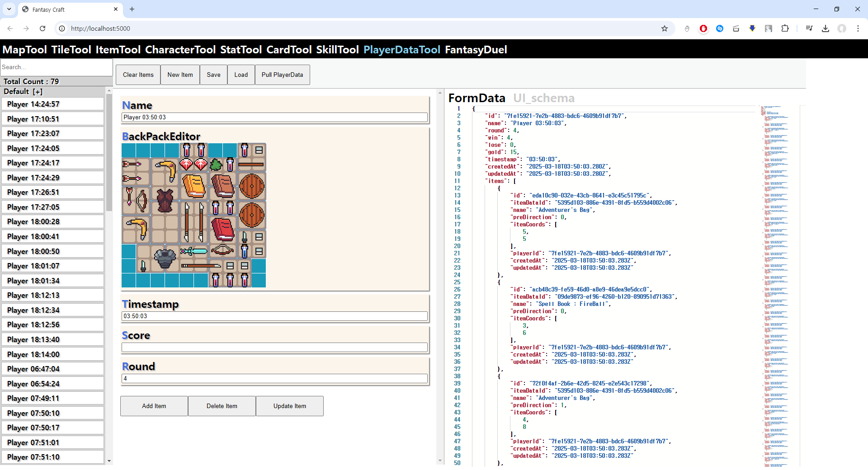
Task: Select the red spell book item
Action: (222, 229)
